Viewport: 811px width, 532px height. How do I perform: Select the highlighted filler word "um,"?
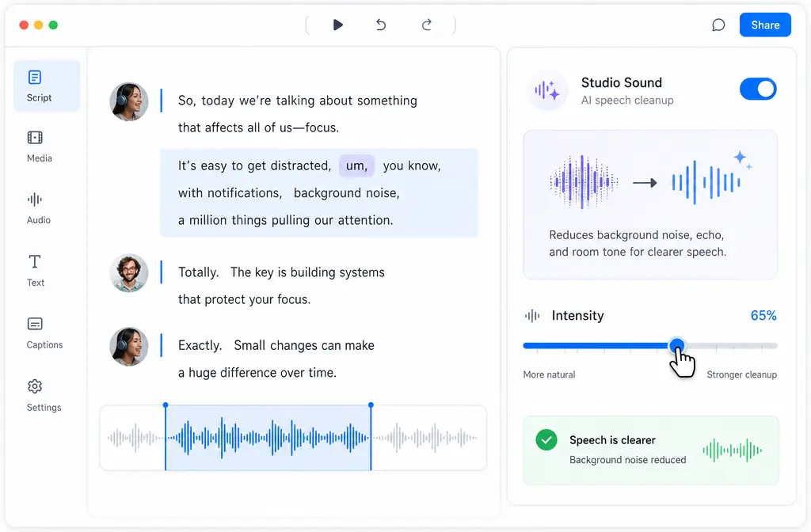(356, 166)
